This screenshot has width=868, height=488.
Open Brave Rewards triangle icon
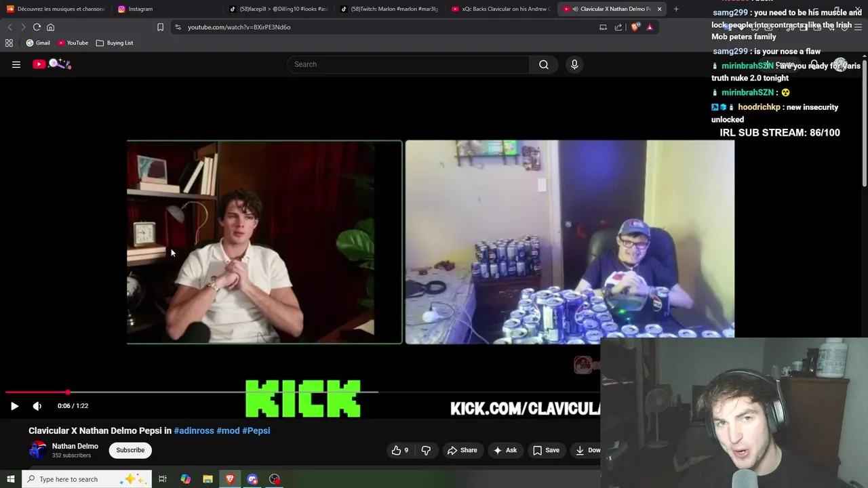(650, 27)
